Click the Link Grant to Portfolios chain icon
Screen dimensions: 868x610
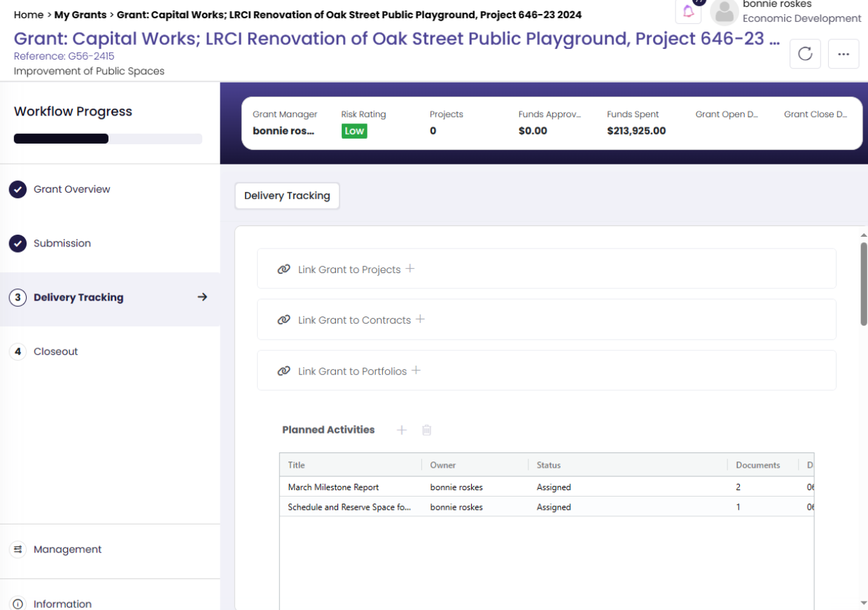(283, 371)
